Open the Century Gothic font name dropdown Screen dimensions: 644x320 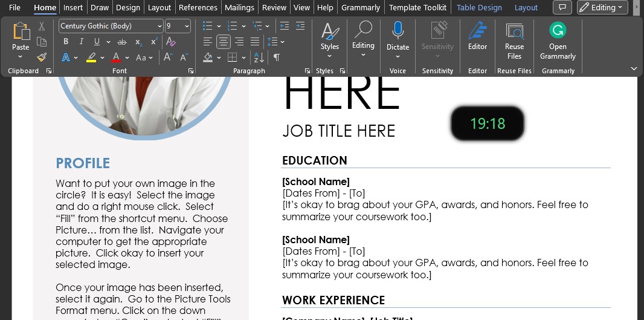[159, 27]
